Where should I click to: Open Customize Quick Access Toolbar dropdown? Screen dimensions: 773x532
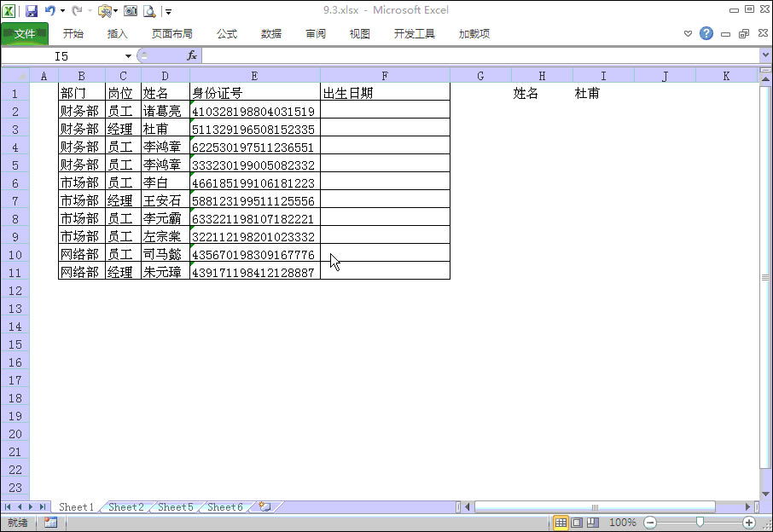coord(169,11)
